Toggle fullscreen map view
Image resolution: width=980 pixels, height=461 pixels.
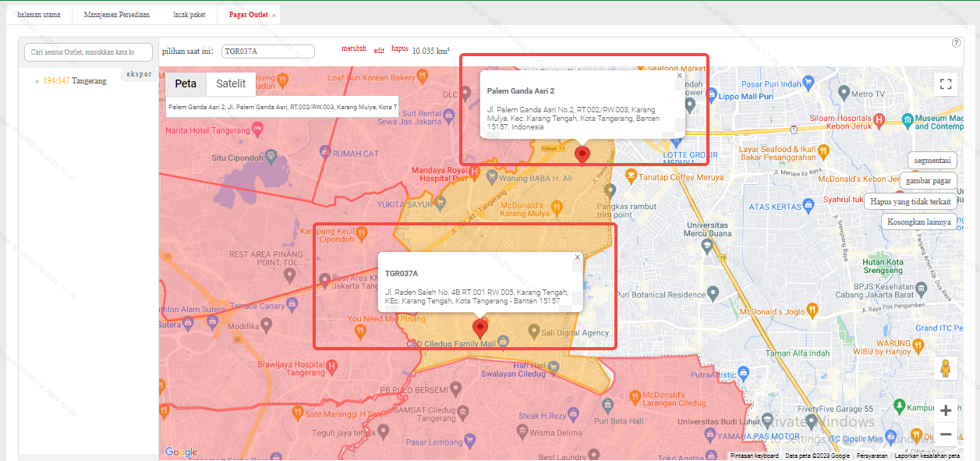tap(945, 84)
